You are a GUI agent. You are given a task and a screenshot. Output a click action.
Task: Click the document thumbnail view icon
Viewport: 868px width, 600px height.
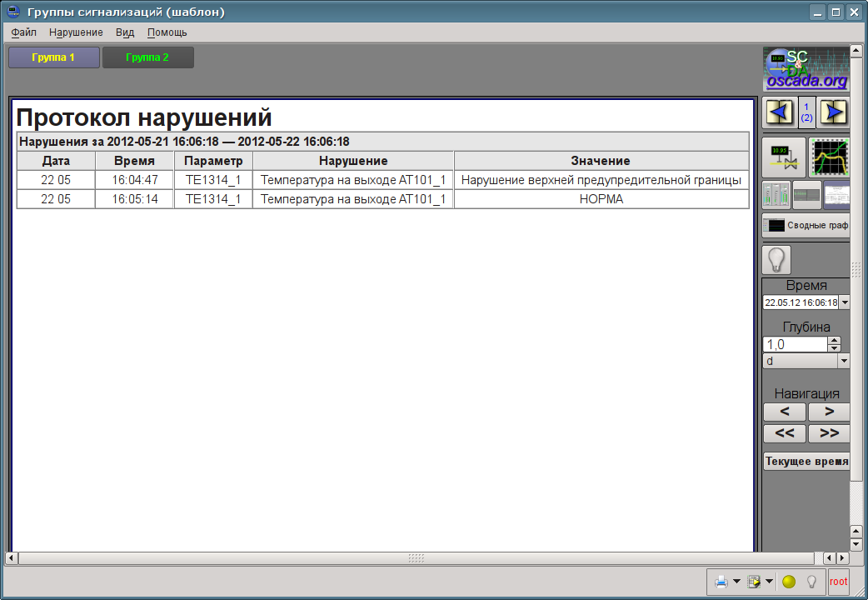pos(836,195)
